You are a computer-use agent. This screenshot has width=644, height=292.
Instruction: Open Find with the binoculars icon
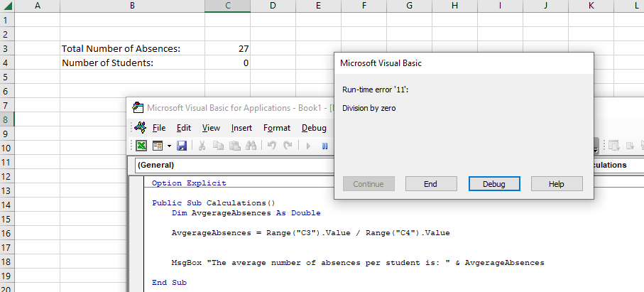pos(251,146)
